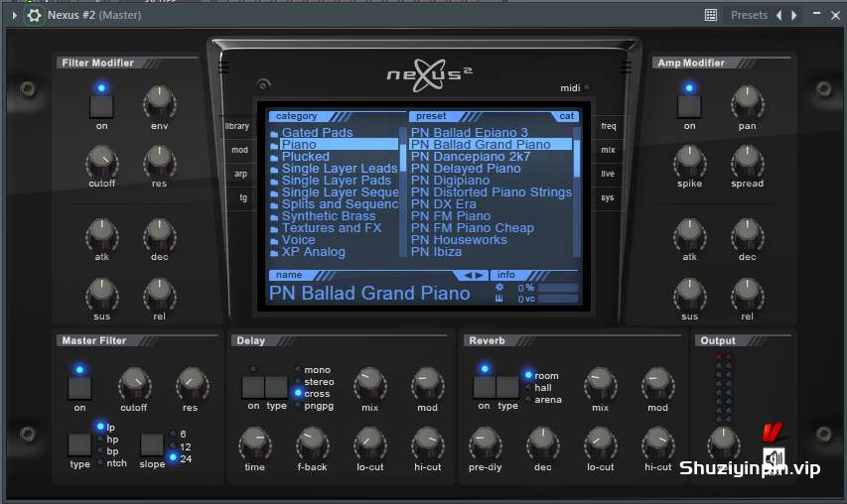The height and width of the screenshot is (504, 847).
Task: Click the Filter Modifier atk knob
Action: click(101, 234)
